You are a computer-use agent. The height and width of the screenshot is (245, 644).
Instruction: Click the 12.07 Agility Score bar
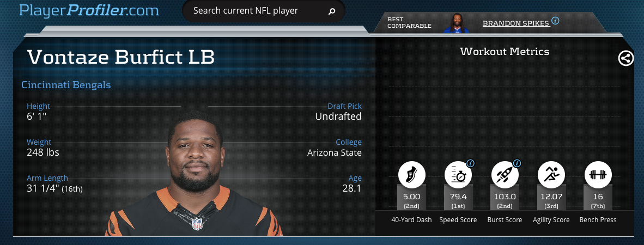click(x=551, y=198)
